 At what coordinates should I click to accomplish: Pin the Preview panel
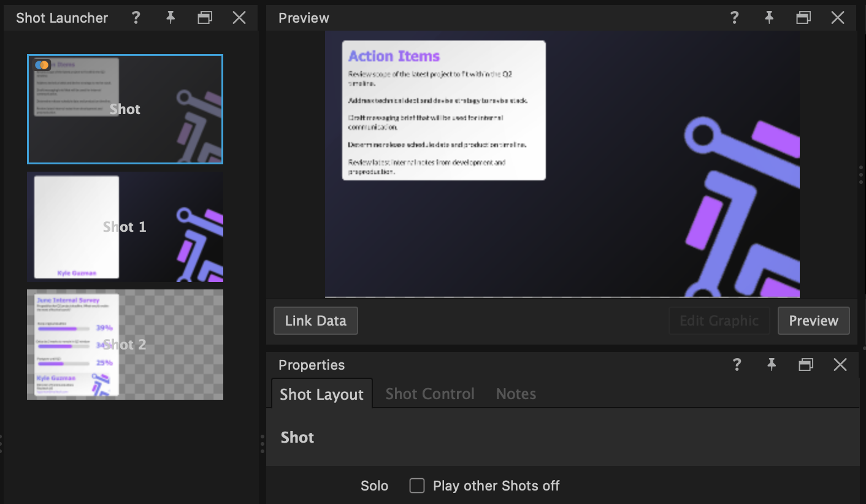768,18
